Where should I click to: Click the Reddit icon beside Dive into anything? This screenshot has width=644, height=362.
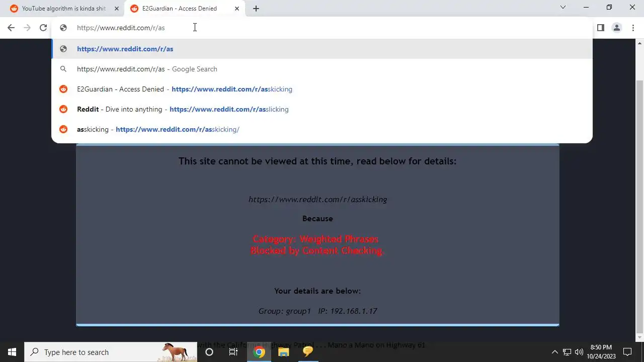(x=63, y=109)
